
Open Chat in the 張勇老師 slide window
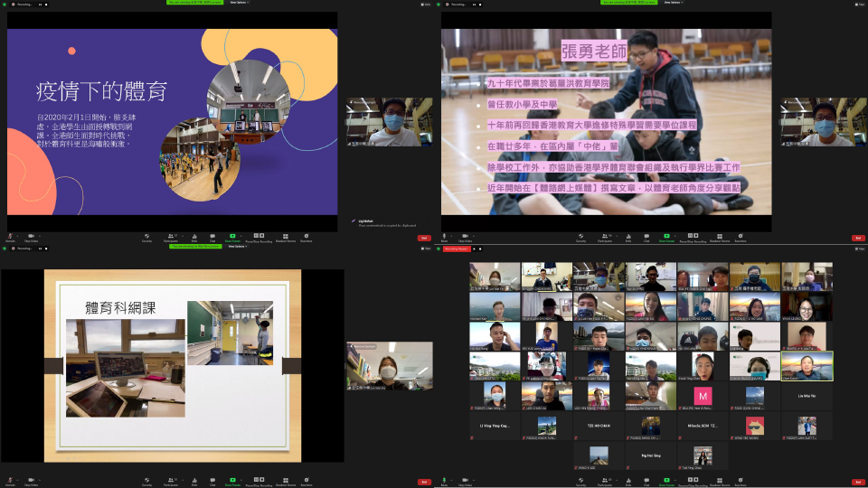[x=646, y=238]
